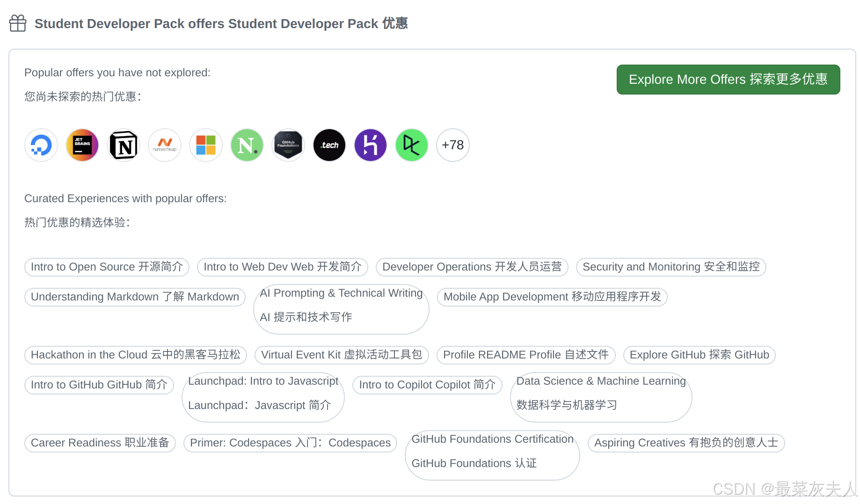This screenshot has width=860, height=504.
Task: Click the green N. offer icon
Action: point(247,145)
